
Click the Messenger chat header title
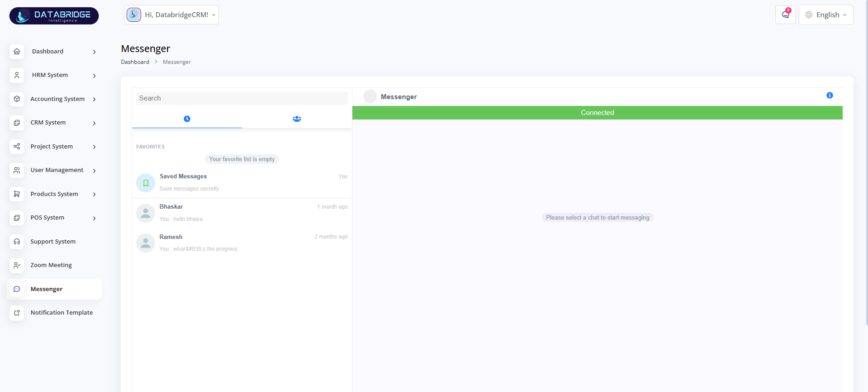tap(398, 97)
